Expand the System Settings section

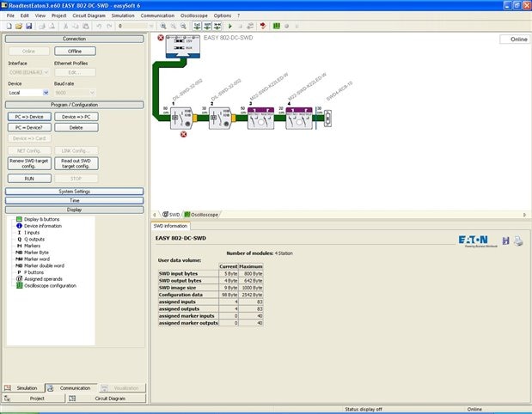[x=74, y=191]
